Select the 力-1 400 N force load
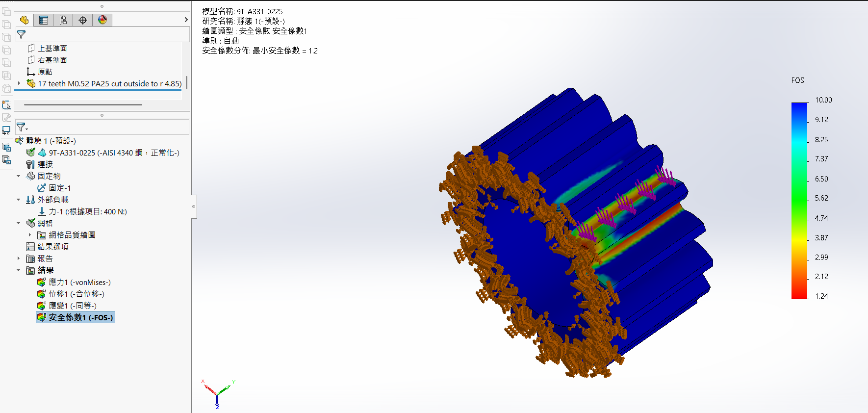This screenshot has height=413, width=868. [87, 211]
